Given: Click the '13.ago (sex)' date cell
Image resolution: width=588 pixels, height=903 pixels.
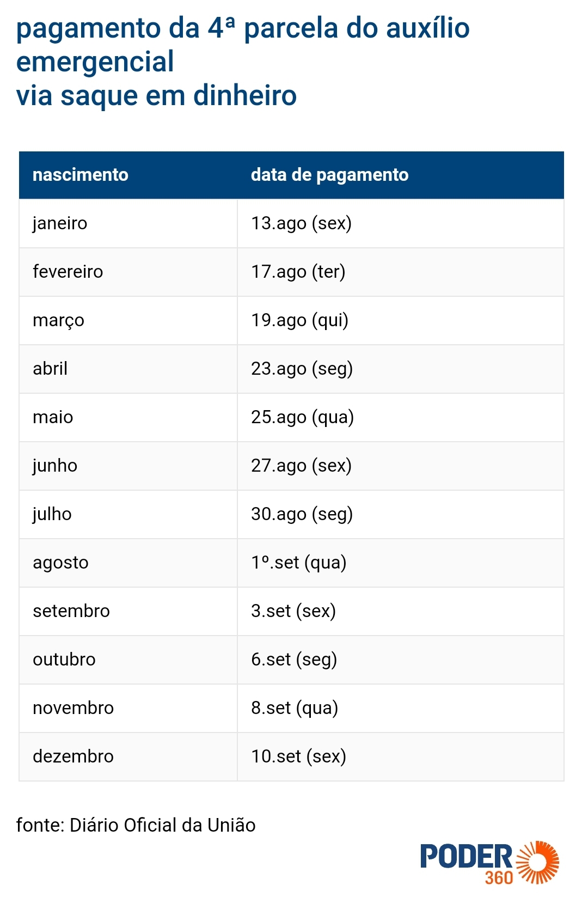Looking at the screenshot, I should coord(401,223).
